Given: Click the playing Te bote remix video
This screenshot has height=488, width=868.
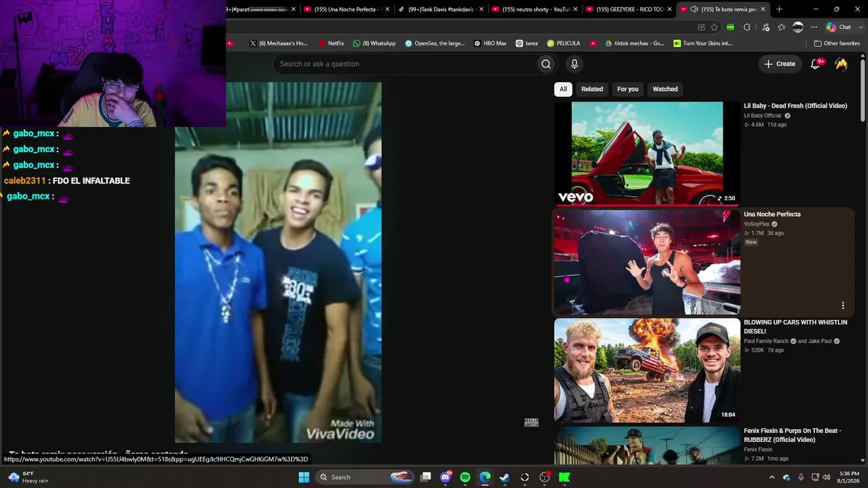Looking at the screenshot, I should [278, 262].
